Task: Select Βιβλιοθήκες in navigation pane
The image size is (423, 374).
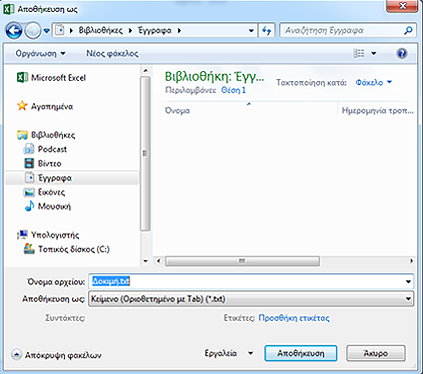Action: (x=53, y=135)
